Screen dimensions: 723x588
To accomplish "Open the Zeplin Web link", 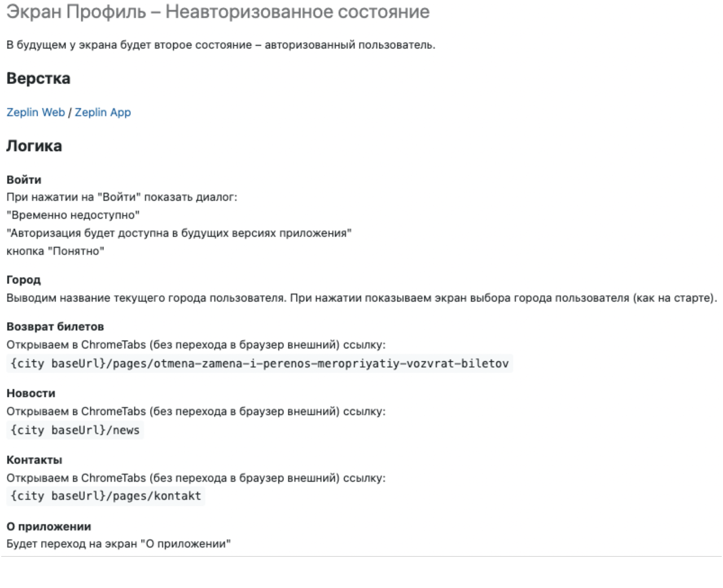I will pyautogui.click(x=36, y=112).
